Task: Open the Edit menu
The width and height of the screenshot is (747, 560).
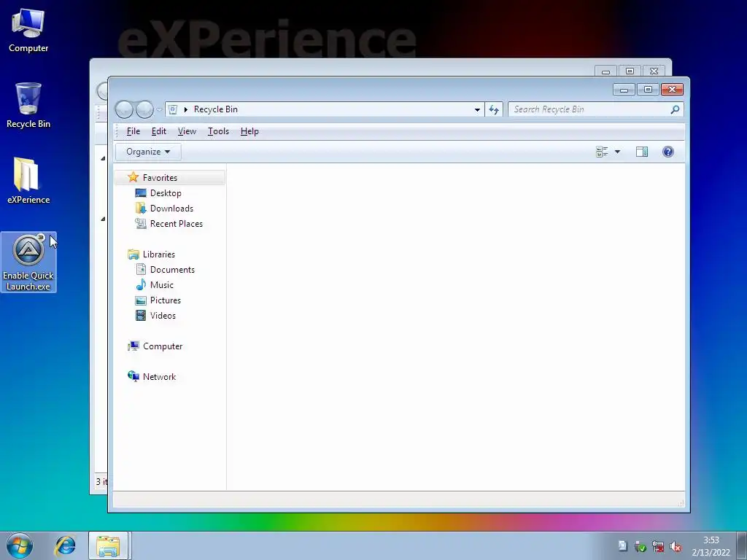Action: point(158,131)
